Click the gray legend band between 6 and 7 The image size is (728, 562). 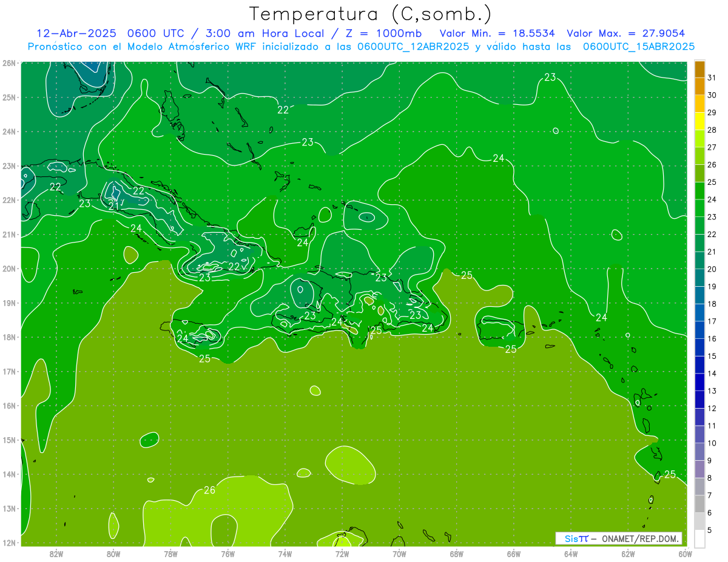pyautogui.click(x=699, y=504)
